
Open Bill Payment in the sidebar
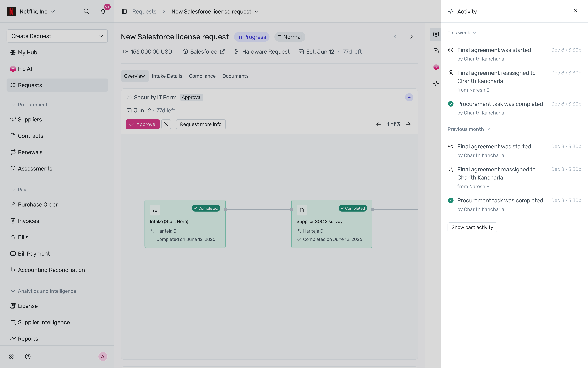(x=57, y=254)
